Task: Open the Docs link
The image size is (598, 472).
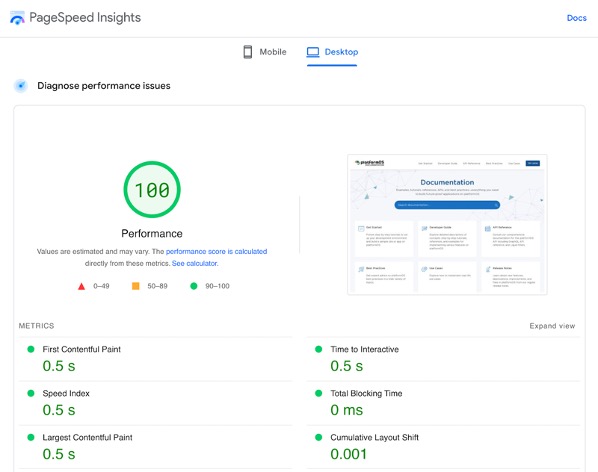Action: 577,18
